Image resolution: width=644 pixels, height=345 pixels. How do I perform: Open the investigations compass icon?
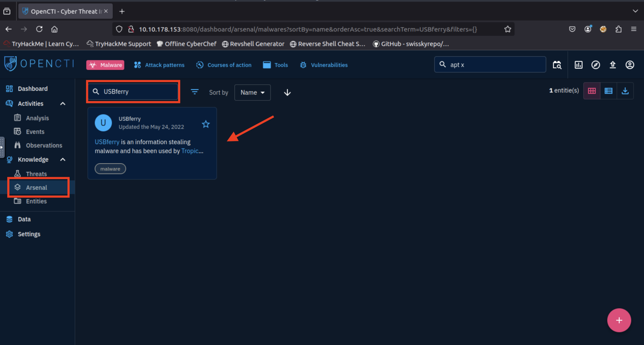595,65
